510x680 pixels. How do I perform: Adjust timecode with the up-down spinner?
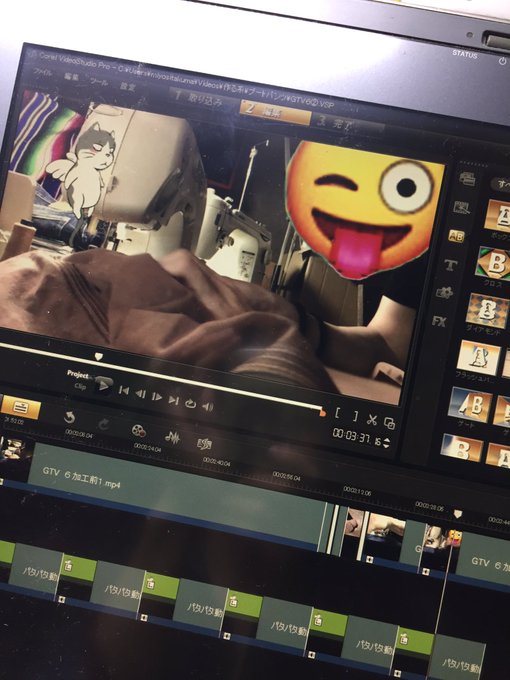(x=386, y=443)
